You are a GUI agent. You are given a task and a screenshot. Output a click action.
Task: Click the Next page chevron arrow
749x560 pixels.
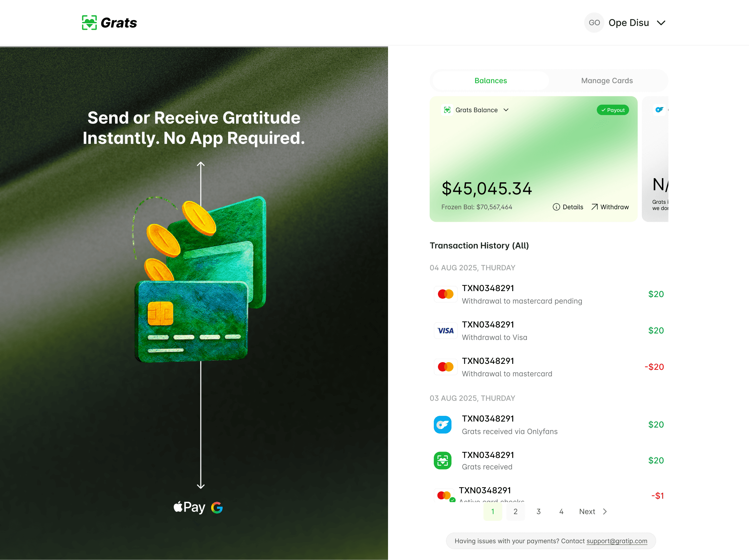tap(605, 511)
